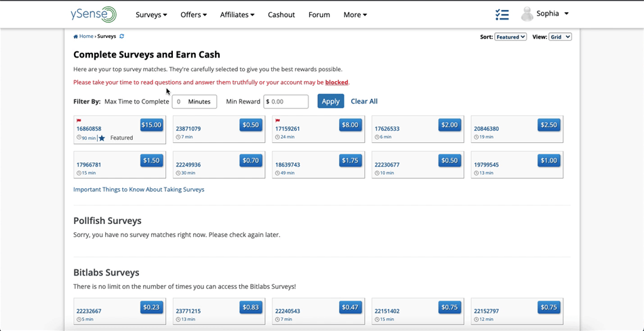
Task: Click the Bitlabs Surveys heading
Action: [x=106, y=272]
